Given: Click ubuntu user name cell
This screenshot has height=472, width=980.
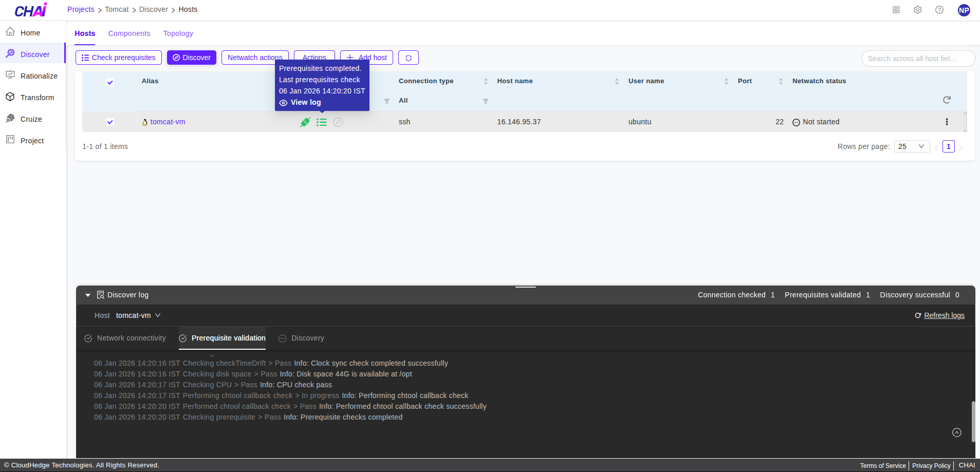Looking at the screenshot, I should 640,122.
